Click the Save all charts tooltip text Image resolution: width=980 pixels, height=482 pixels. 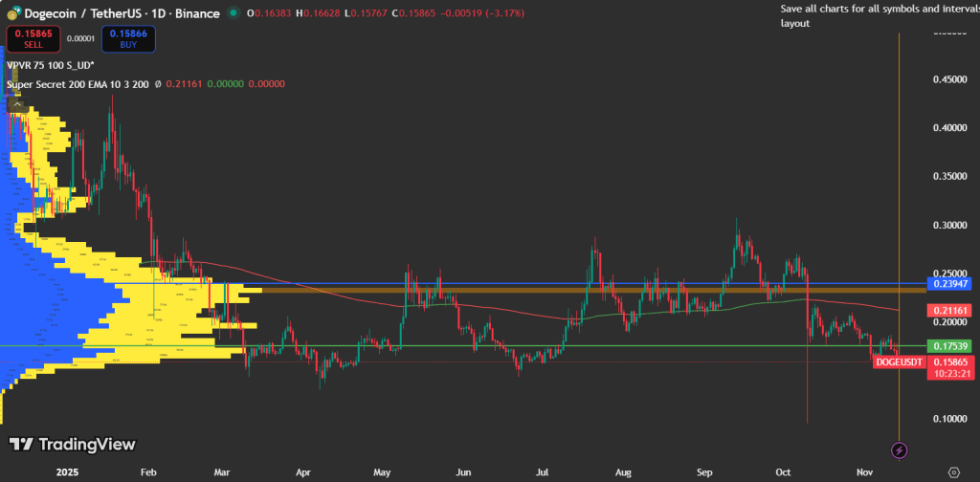point(879,16)
